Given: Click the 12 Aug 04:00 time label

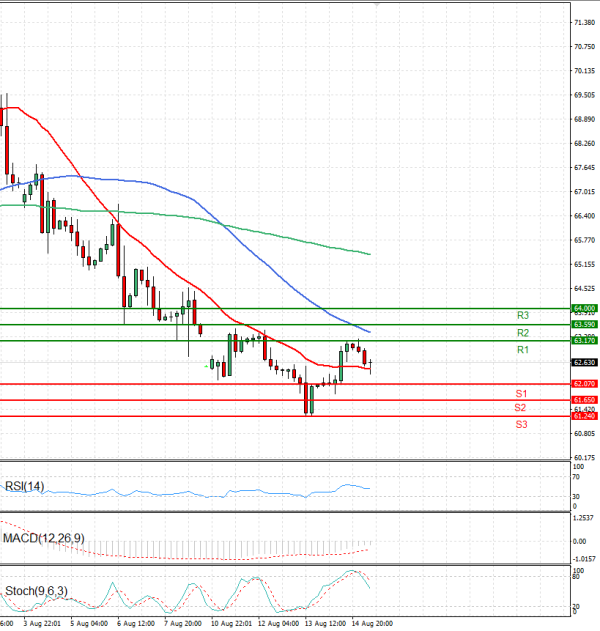Looking at the screenshot, I should pyautogui.click(x=278, y=623).
